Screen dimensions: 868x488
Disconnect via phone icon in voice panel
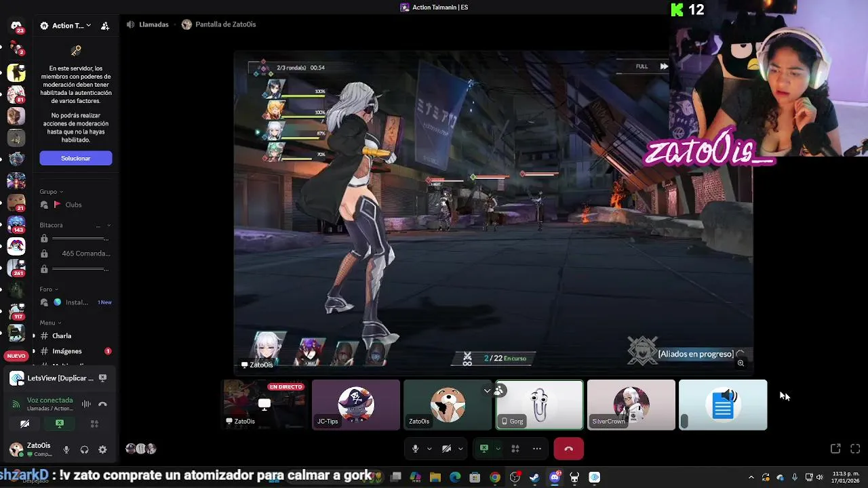click(102, 404)
